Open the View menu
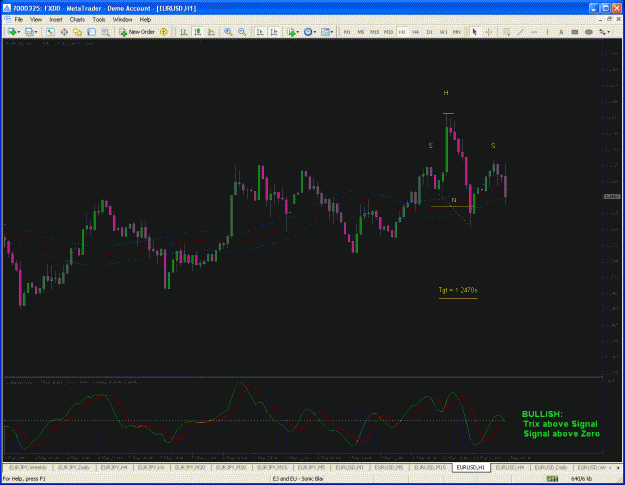This screenshot has width=625, height=485. 36,20
